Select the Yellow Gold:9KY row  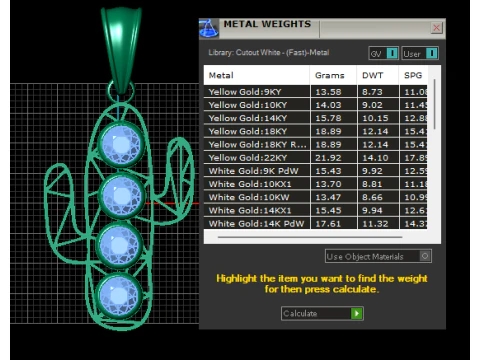[x=315, y=92]
